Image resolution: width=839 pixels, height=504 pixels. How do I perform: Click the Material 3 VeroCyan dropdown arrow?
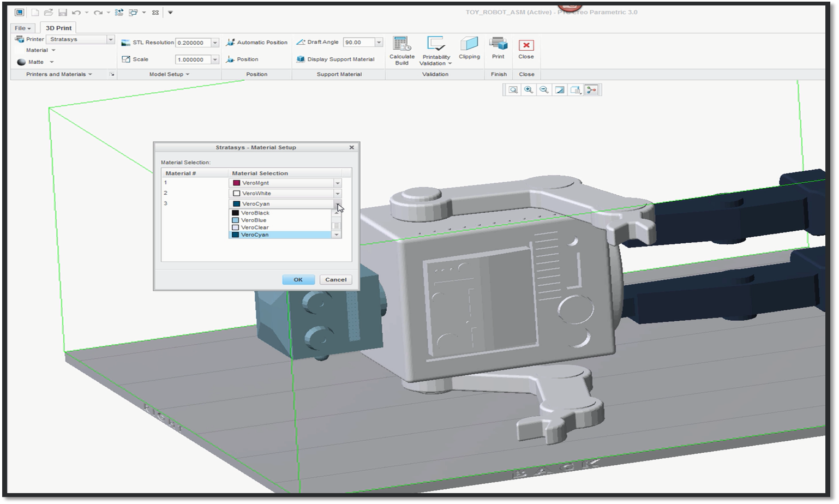(337, 204)
